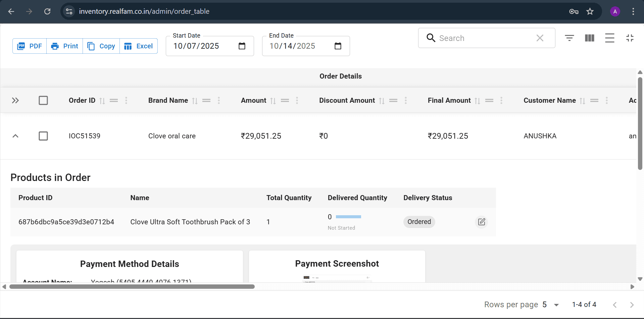Click the Delivered Quantity progress bar
The height and width of the screenshot is (319, 644).
[x=348, y=217]
